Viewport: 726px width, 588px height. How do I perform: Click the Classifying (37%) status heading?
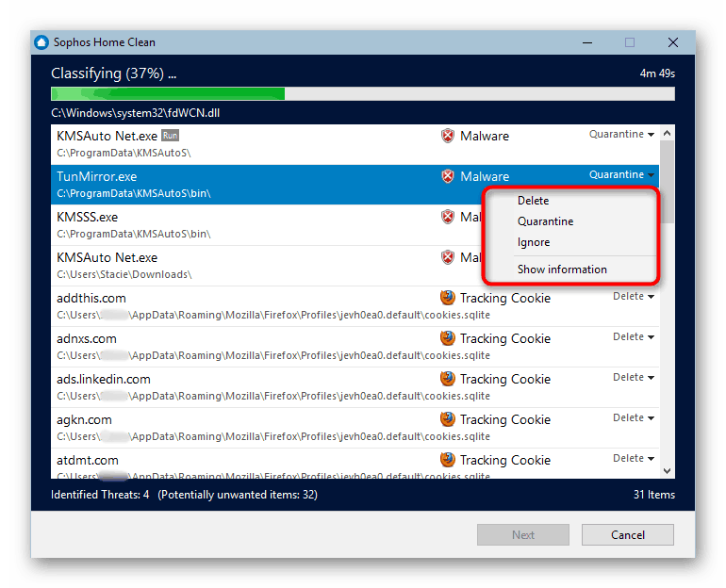113,73
